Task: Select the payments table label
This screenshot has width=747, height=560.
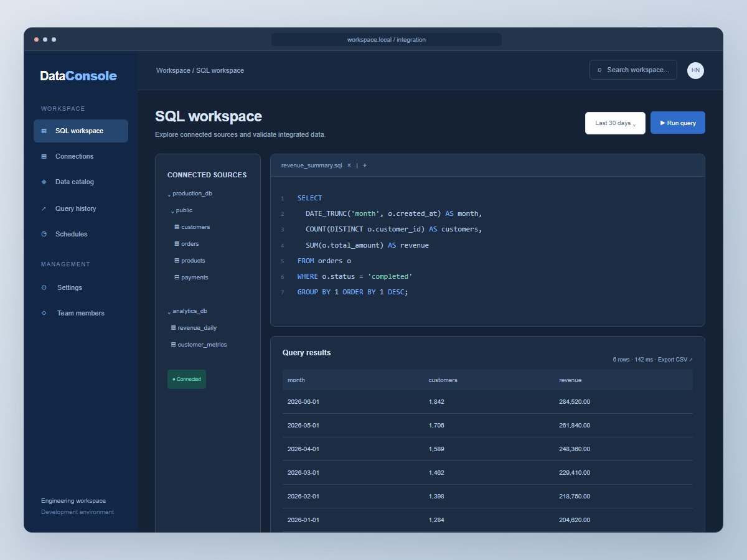Action: pyautogui.click(x=195, y=278)
